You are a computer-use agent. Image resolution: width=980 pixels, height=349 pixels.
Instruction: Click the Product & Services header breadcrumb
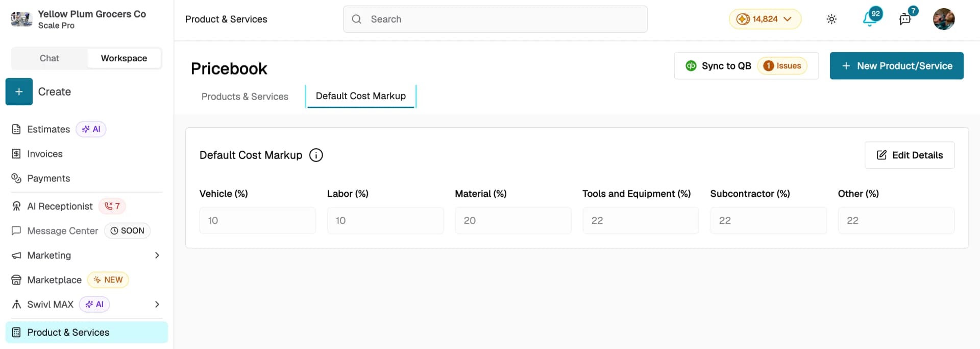pyautogui.click(x=226, y=19)
